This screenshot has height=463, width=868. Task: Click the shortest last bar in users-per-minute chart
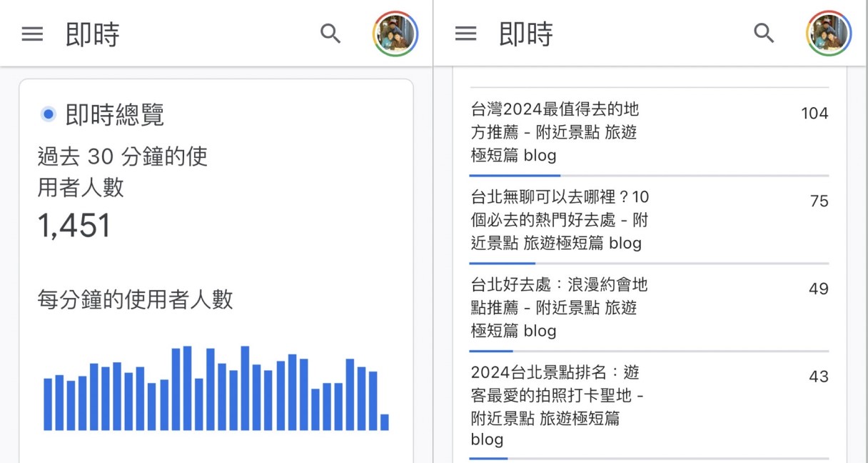(385, 422)
